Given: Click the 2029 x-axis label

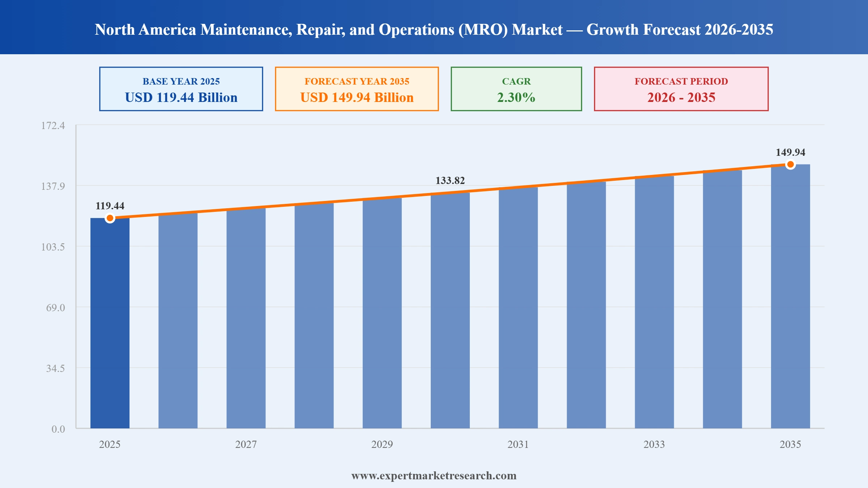Looking at the screenshot, I should tap(382, 444).
